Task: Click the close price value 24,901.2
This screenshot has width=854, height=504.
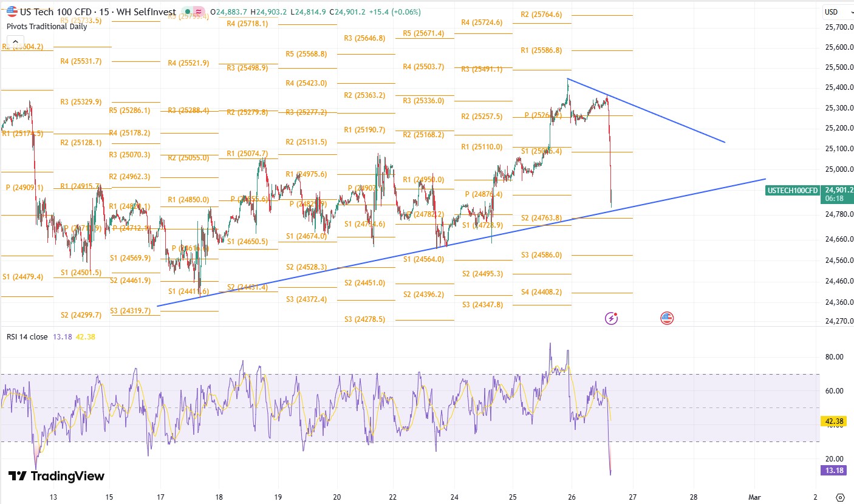Action: point(349,12)
